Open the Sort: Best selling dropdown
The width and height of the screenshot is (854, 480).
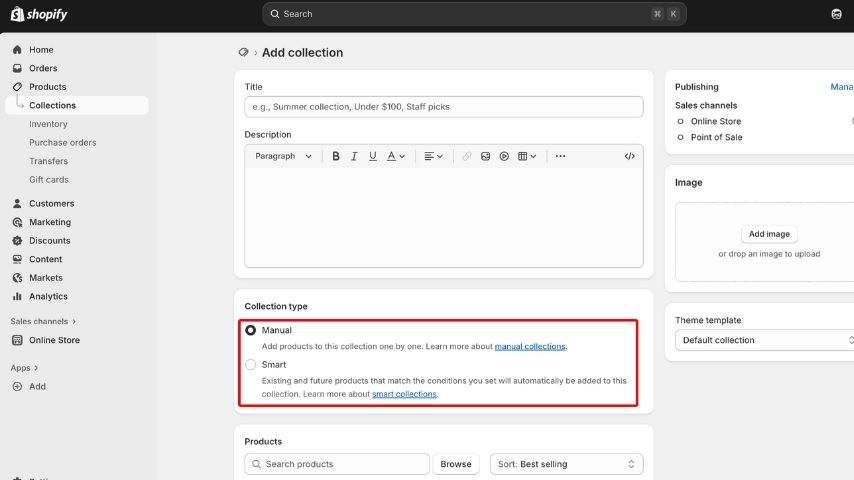point(566,464)
